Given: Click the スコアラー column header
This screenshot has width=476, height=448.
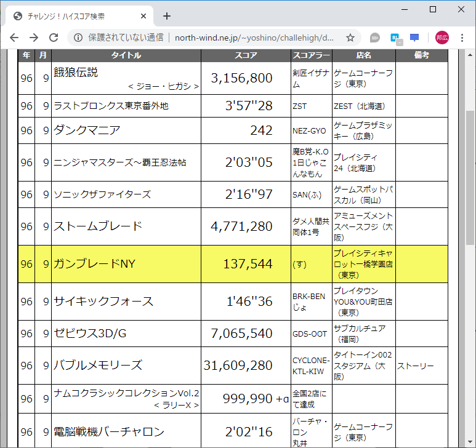Looking at the screenshot, I should (x=312, y=55).
